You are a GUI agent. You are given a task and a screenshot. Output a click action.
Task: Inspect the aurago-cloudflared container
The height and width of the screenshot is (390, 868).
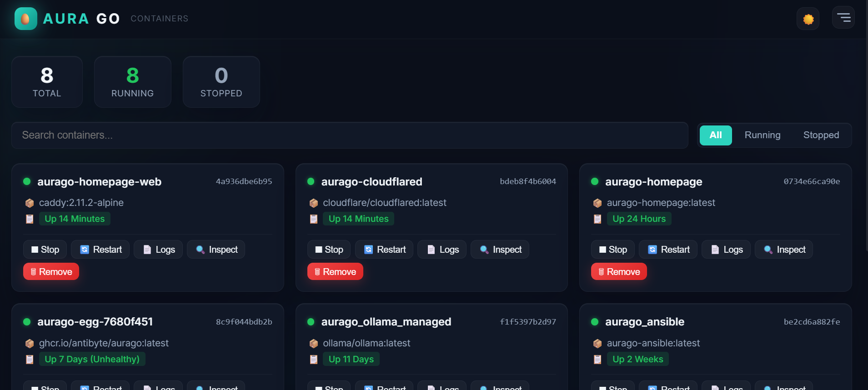coord(500,250)
